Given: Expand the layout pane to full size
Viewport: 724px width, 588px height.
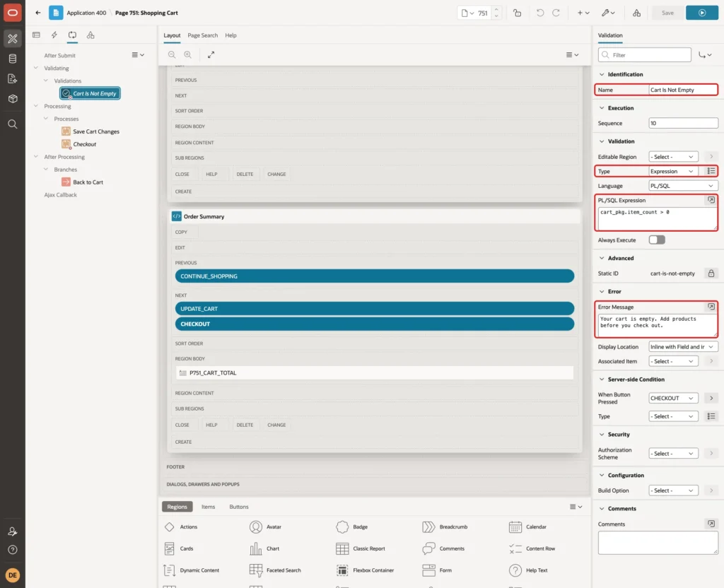Looking at the screenshot, I should click(211, 54).
